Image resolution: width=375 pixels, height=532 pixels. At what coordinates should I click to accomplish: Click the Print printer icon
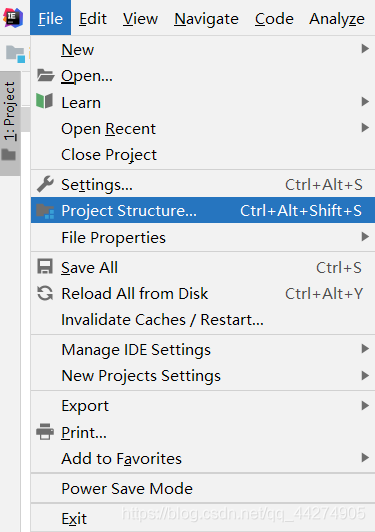click(x=45, y=432)
